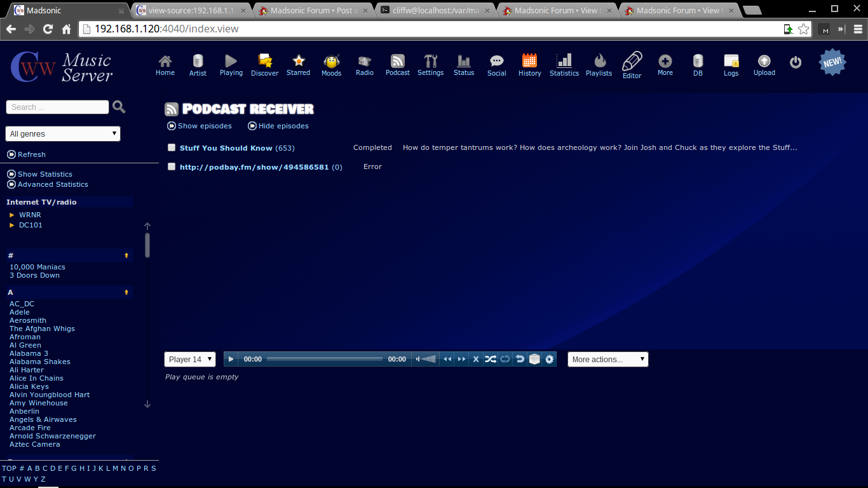The width and height of the screenshot is (868, 488).
Task: Switch to the cliffw@localhost terminal tab
Action: [433, 11]
